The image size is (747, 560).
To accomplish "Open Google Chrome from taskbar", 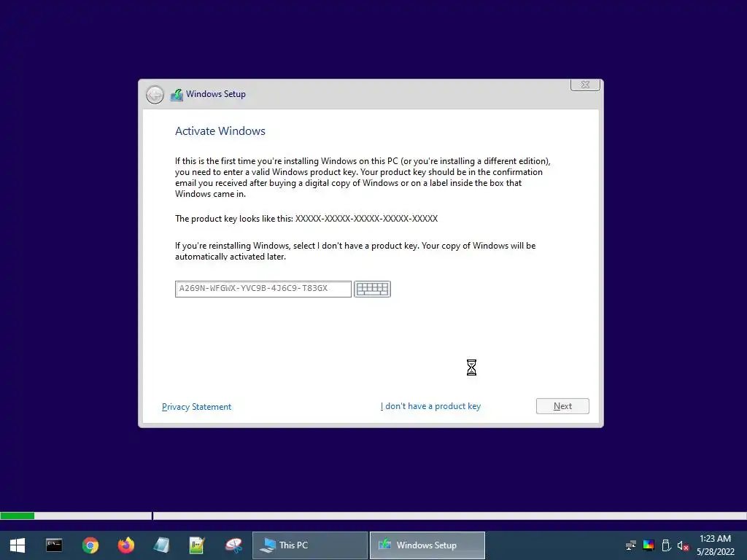I will [x=90, y=545].
